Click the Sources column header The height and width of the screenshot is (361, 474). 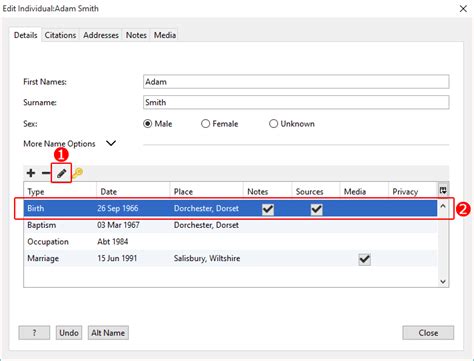point(316,191)
